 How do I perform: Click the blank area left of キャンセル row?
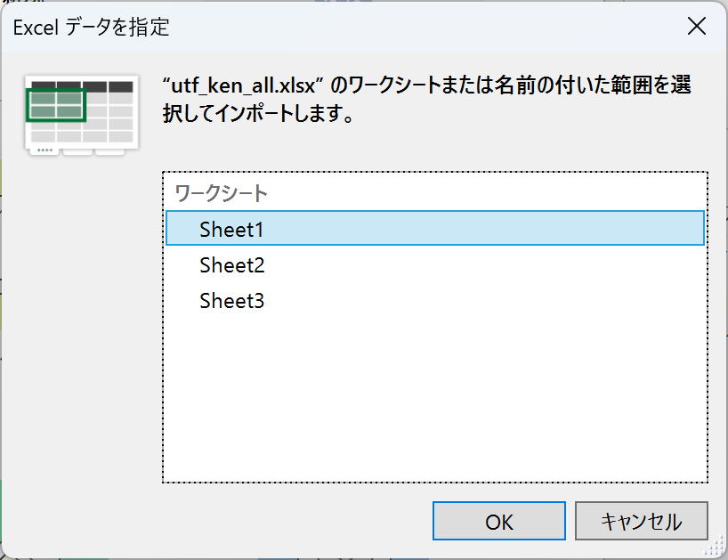[x=267, y=521]
